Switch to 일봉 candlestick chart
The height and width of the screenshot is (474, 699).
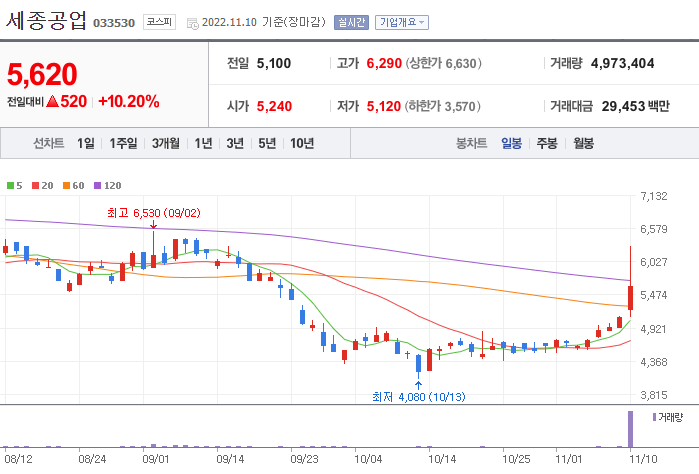pos(511,143)
